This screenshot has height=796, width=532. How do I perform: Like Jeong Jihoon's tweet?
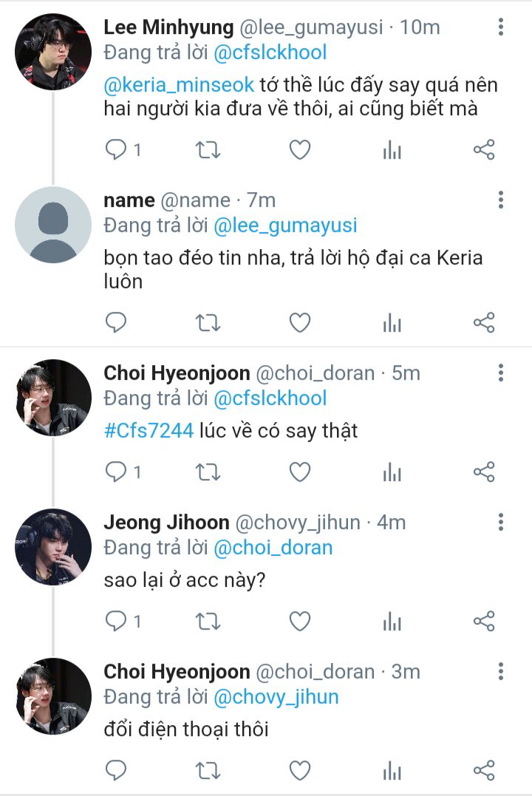click(x=299, y=622)
